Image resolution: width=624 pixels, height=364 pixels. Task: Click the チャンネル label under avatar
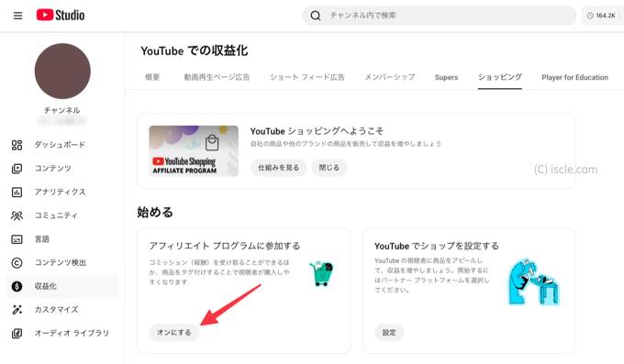[x=62, y=110]
